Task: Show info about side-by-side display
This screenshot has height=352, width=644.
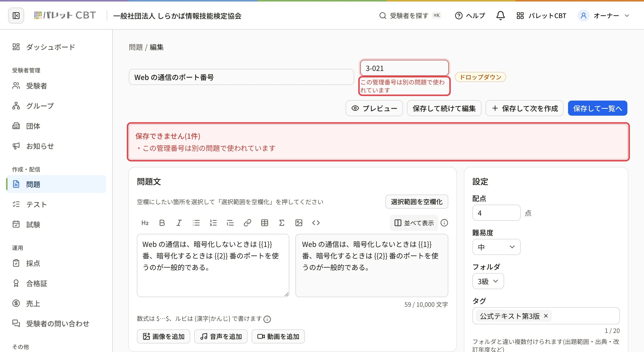Action: tap(444, 223)
